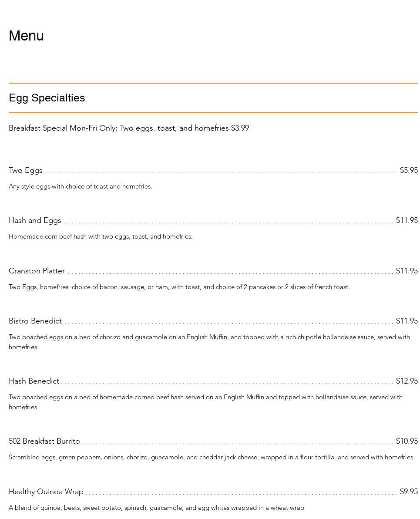420x519 pixels.
Task: Select the Bistro Benedict item name
Action: pyautogui.click(x=35, y=321)
